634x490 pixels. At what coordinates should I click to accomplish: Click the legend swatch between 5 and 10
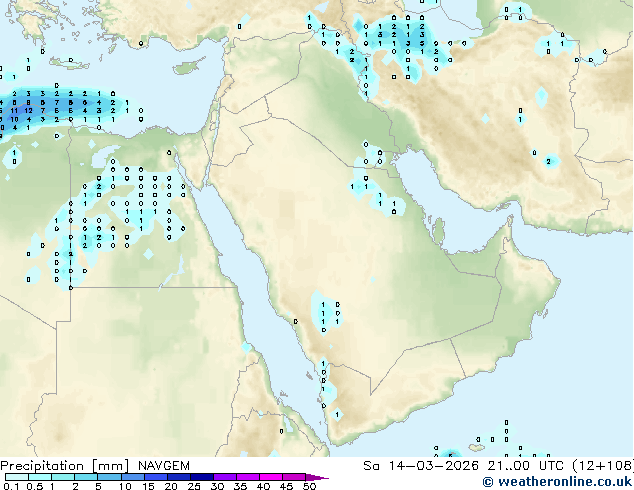[x=109, y=477]
